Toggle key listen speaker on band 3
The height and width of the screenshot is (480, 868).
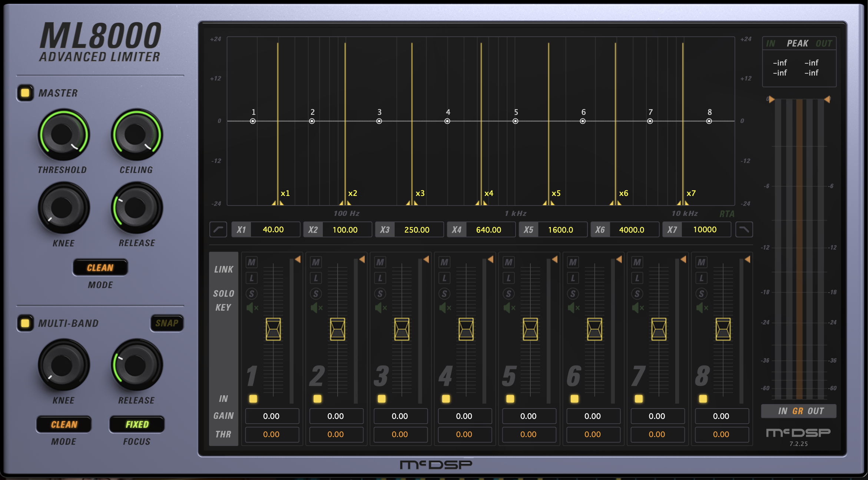(x=381, y=307)
